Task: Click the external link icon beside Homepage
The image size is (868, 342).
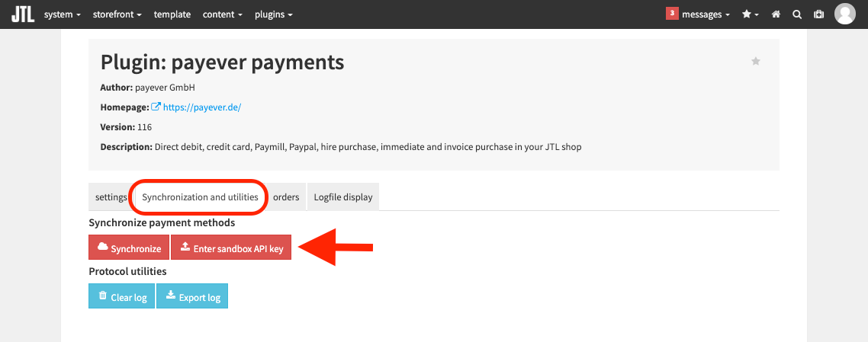Action: (x=156, y=107)
